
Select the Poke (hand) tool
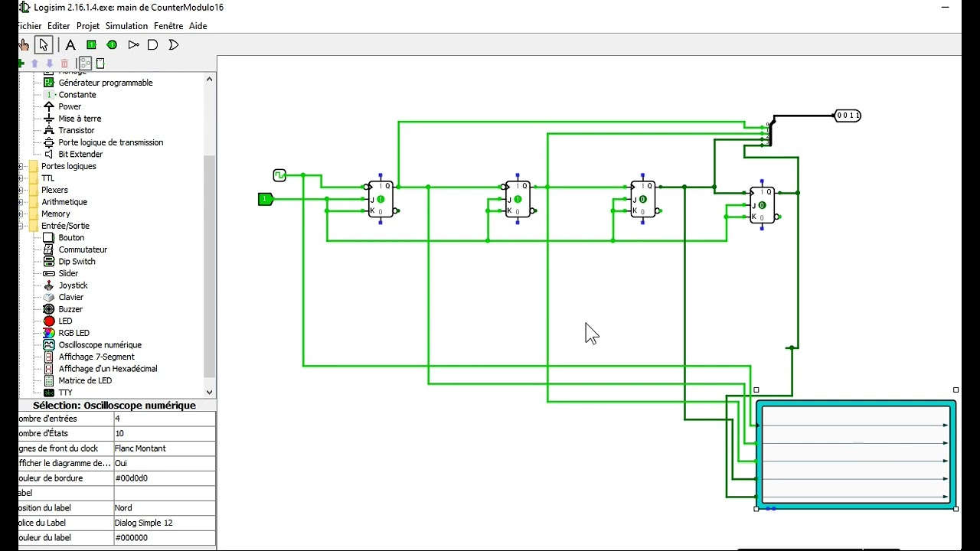point(24,44)
